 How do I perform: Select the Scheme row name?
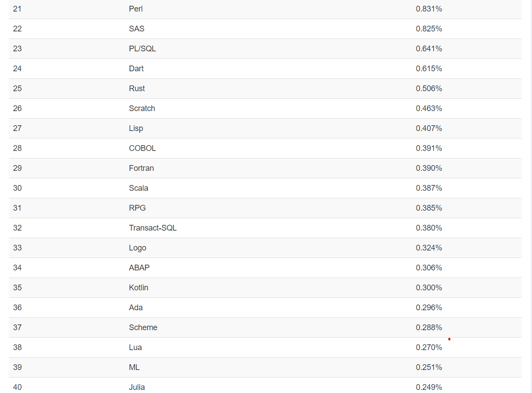pyautogui.click(x=143, y=327)
